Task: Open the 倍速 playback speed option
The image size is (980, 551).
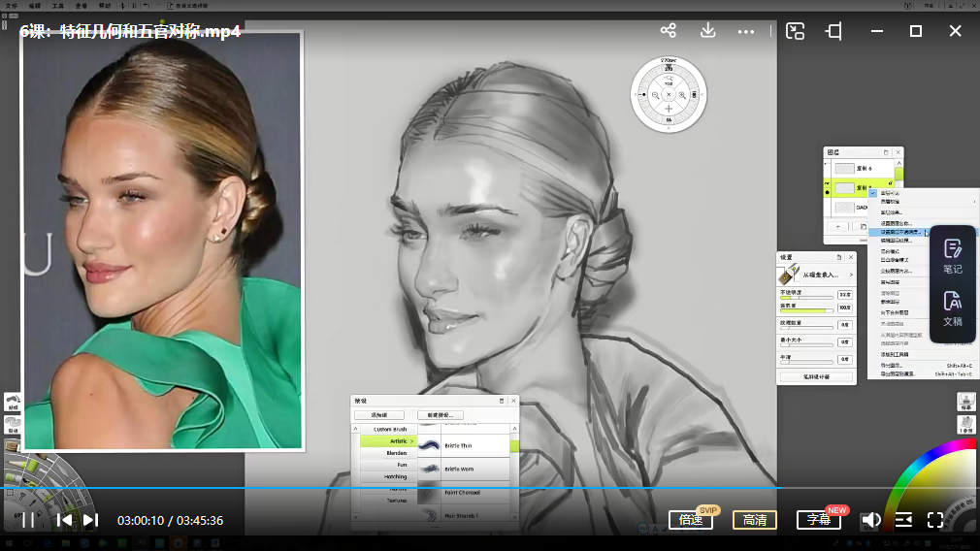Action: (691, 520)
